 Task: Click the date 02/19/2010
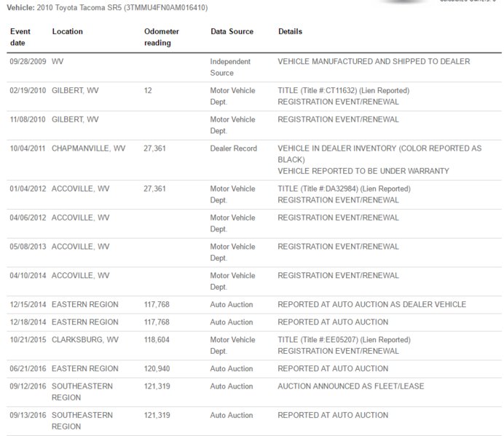[x=28, y=90]
